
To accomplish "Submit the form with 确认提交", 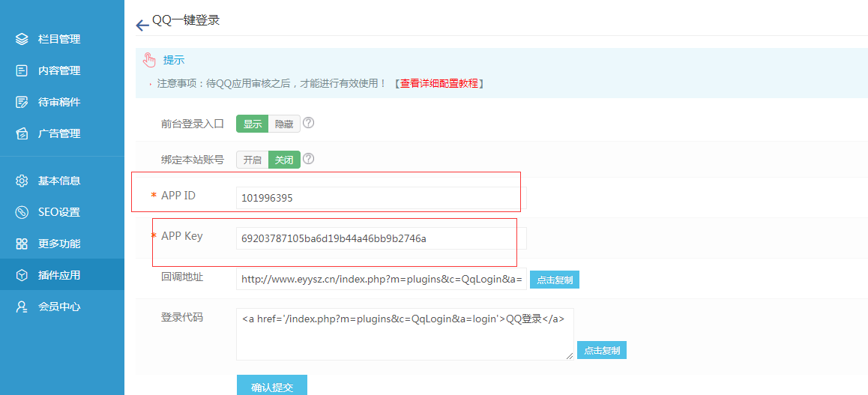I will (x=271, y=387).
